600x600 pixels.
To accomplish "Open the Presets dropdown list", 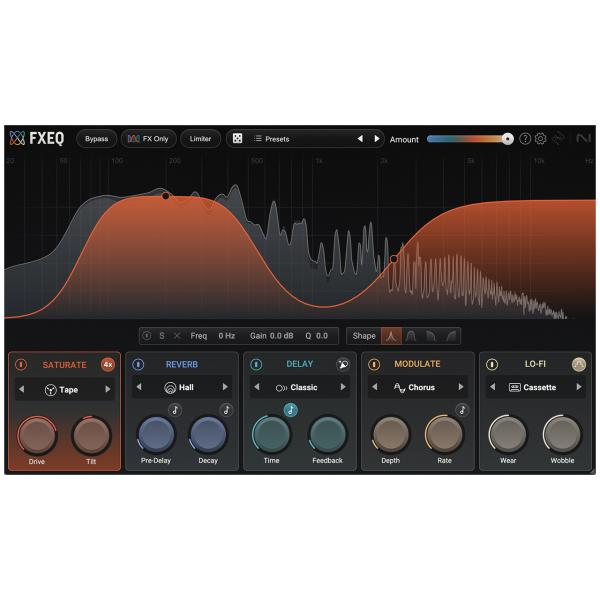I will point(300,139).
